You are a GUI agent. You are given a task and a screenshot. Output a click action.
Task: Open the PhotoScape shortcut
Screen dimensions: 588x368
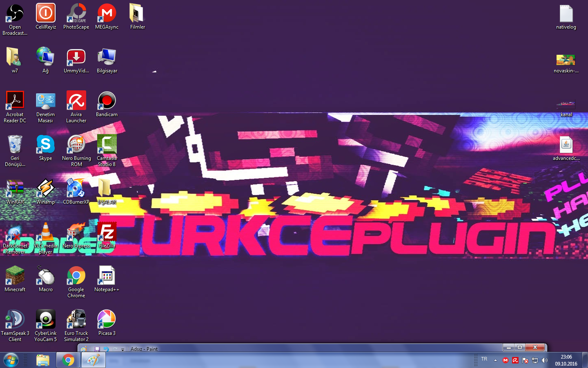(x=76, y=16)
